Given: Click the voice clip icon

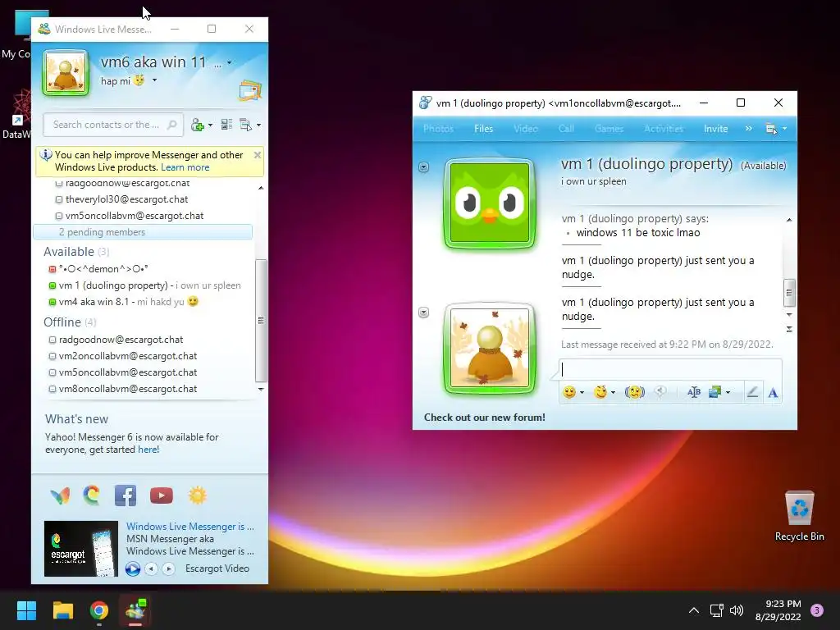Looking at the screenshot, I should pyautogui.click(x=660, y=392).
